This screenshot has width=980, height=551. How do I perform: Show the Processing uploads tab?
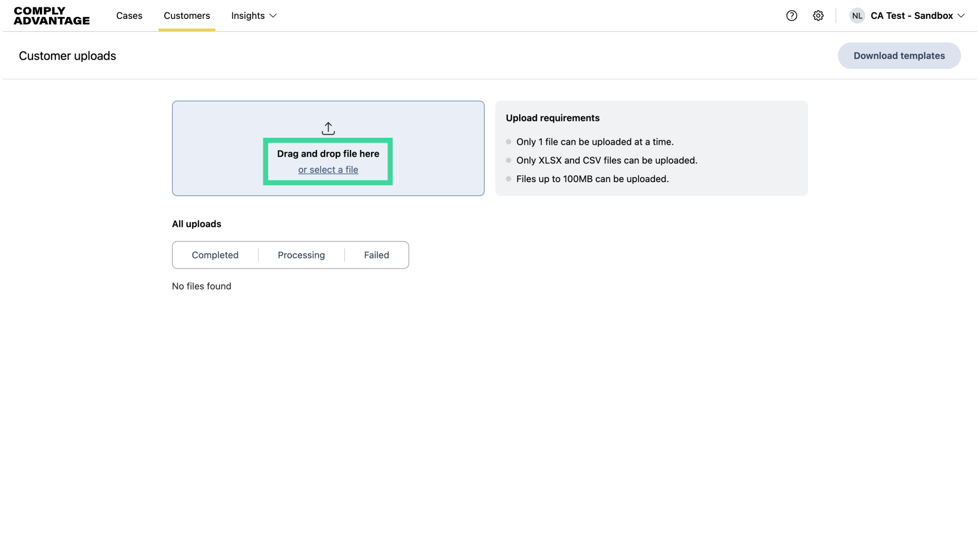301,255
